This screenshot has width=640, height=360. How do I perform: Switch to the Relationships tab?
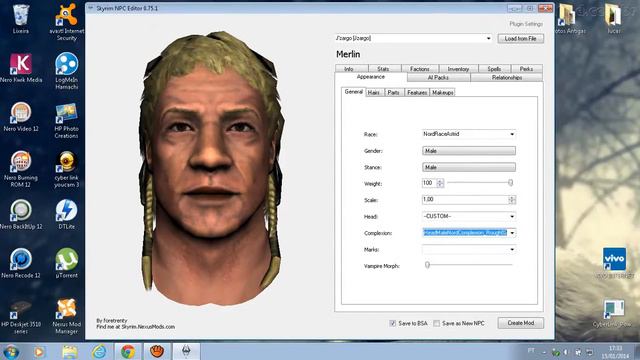507,78
